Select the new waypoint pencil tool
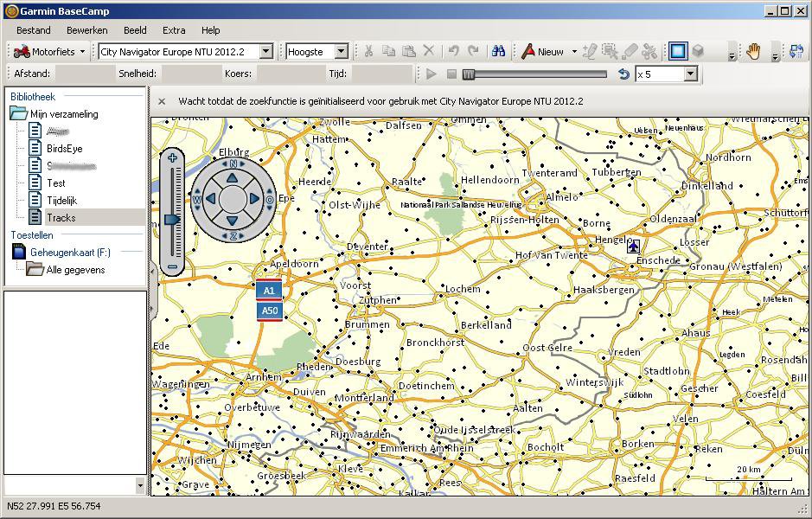 (x=589, y=51)
